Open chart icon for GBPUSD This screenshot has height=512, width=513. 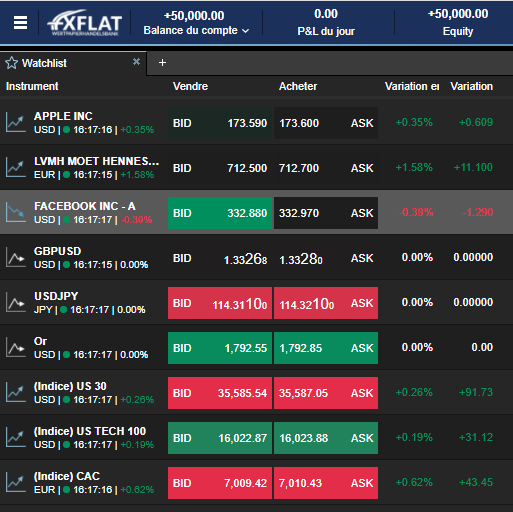click(16, 258)
